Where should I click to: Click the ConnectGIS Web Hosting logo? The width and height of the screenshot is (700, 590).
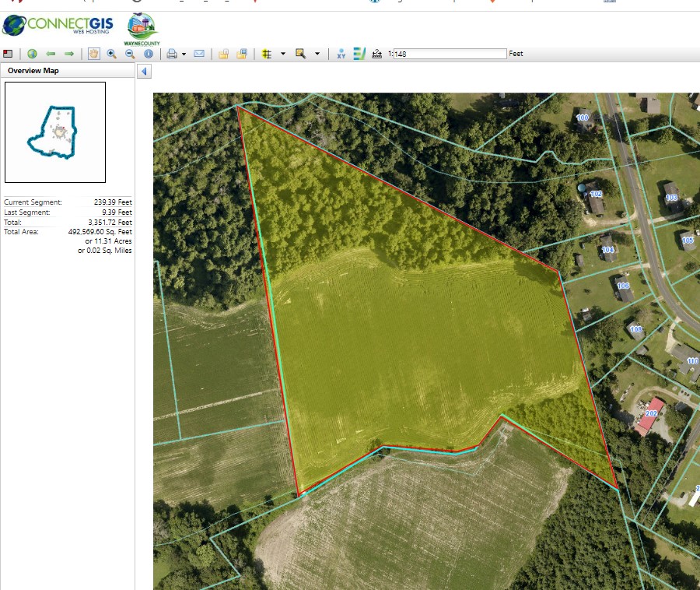pyautogui.click(x=58, y=25)
